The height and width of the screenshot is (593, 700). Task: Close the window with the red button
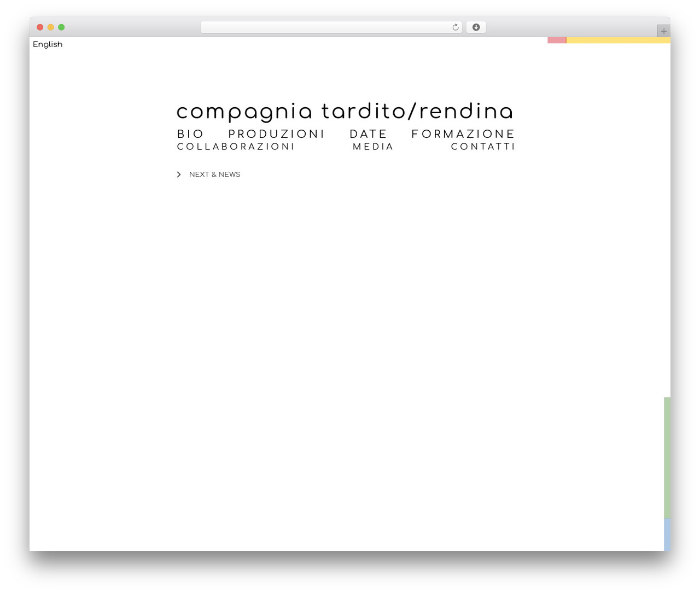40,27
